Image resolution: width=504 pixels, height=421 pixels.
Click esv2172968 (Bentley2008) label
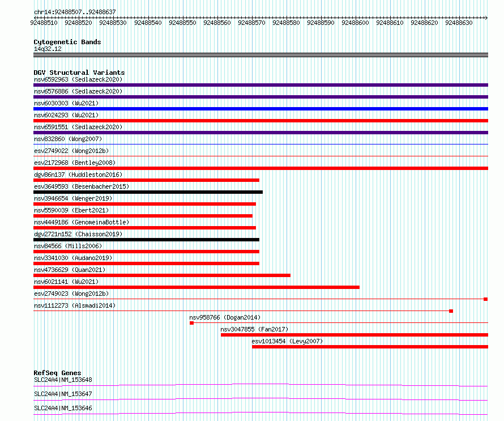[75, 163]
